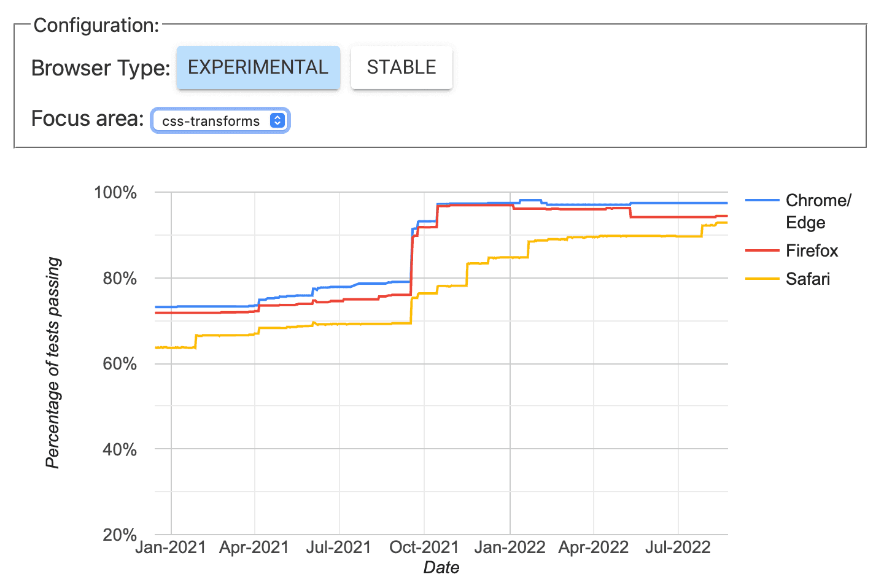Select the EXPERIMENTAL browser type
The width and height of the screenshot is (884, 588).
pyautogui.click(x=258, y=68)
